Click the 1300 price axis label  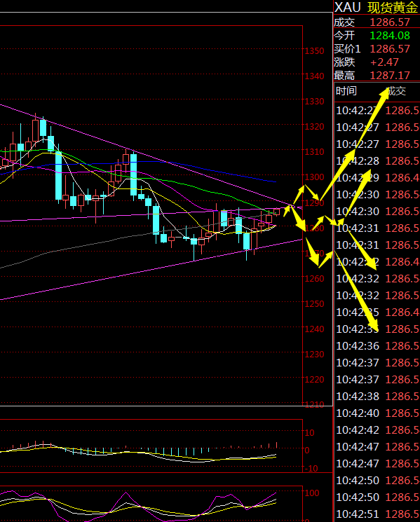click(314, 177)
